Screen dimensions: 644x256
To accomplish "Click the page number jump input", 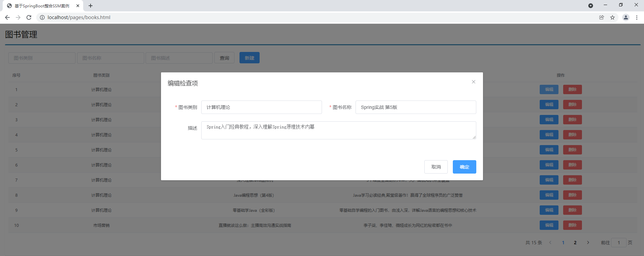I will tap(619, 243).
